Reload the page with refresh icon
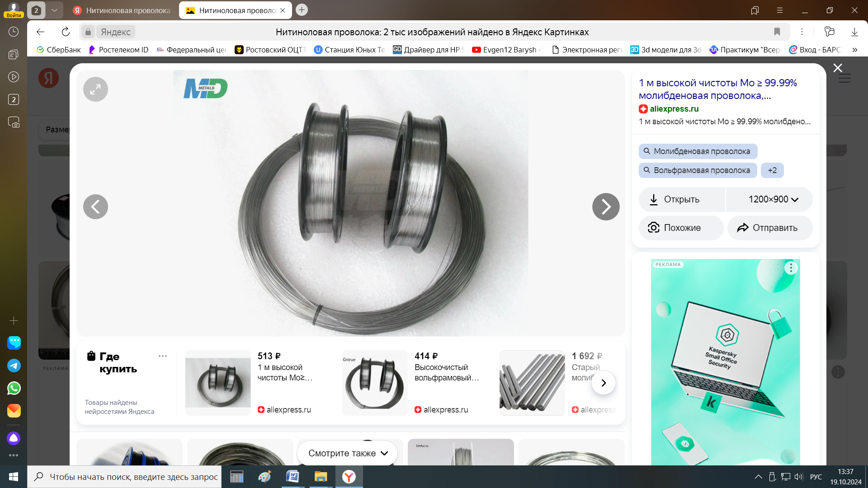This screenshot has width=868, height=488. 66,32
